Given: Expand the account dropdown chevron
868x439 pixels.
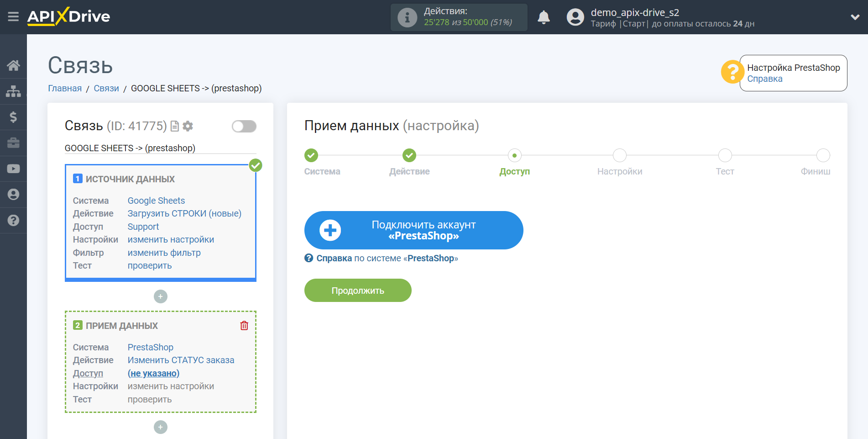Looking at the screenshot, I should pos(855,17).
